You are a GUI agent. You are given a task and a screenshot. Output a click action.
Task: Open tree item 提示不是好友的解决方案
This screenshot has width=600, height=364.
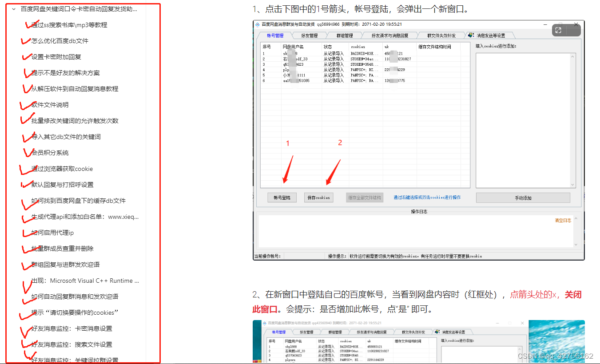tap(66, 73)
